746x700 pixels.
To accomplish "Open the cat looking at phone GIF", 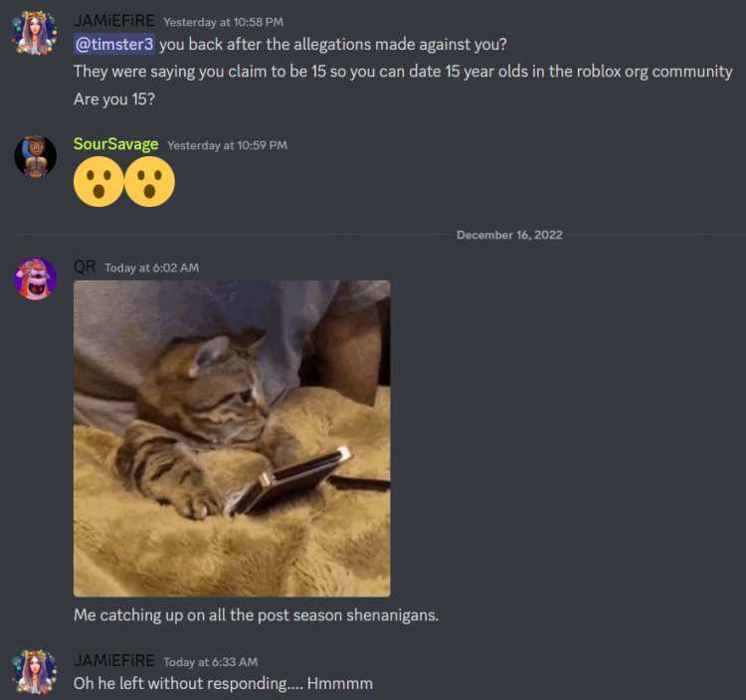I will [x=232, y=438].
